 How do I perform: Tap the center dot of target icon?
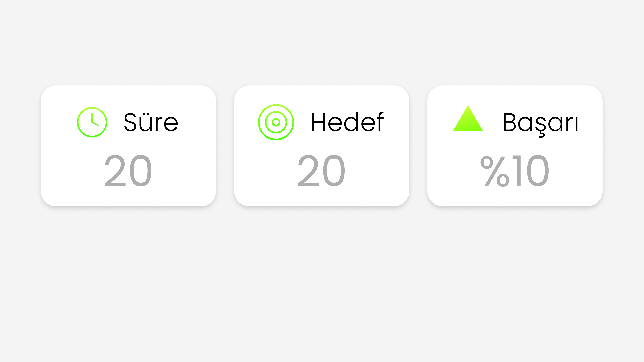point(276,122)
